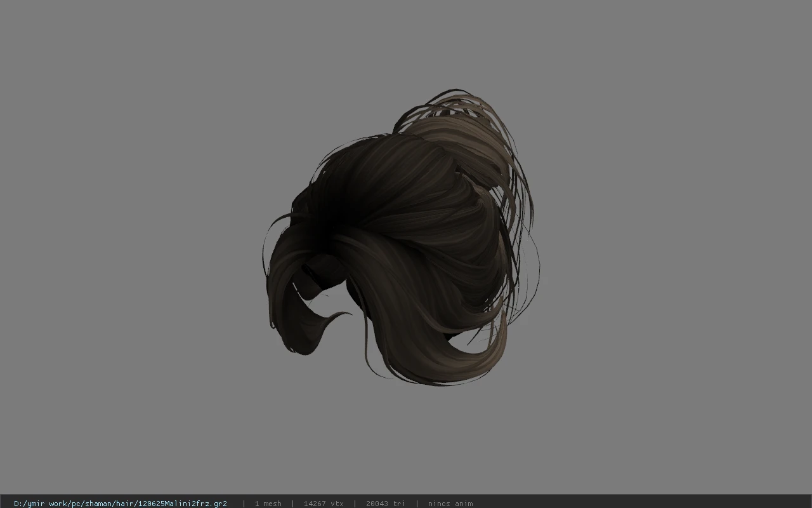Click the 'nincs anim' status entry
This screenshot has height=508, width=812.
[x=450, y=504]
